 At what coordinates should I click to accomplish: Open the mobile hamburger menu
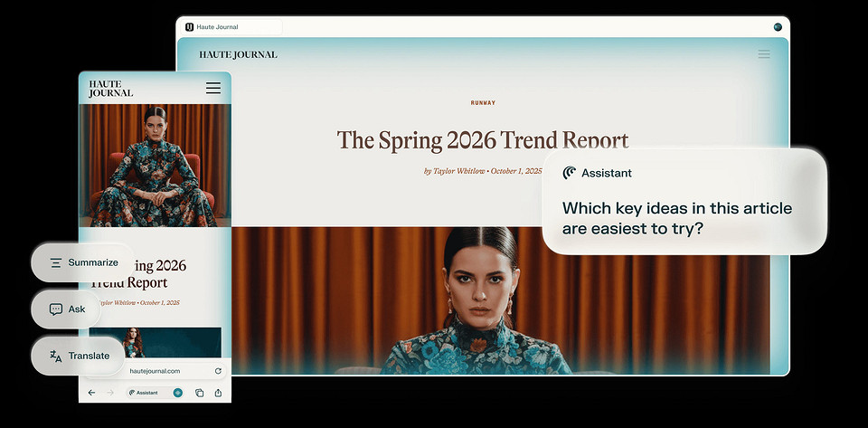tap(213, 88)
